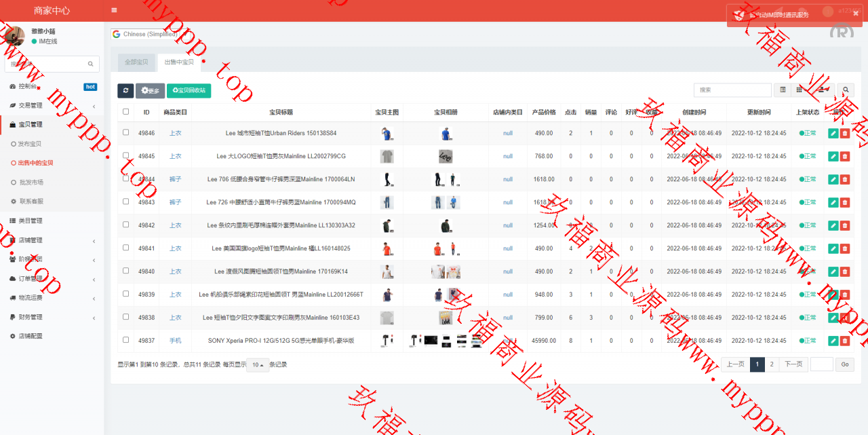Click the 宝贝回收站 button

pos(189,91)
